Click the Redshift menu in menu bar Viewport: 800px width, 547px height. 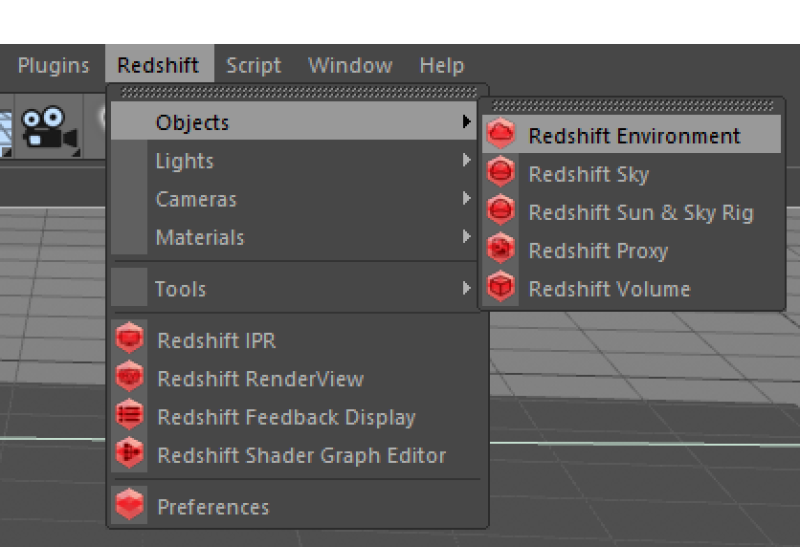point(159,64)
